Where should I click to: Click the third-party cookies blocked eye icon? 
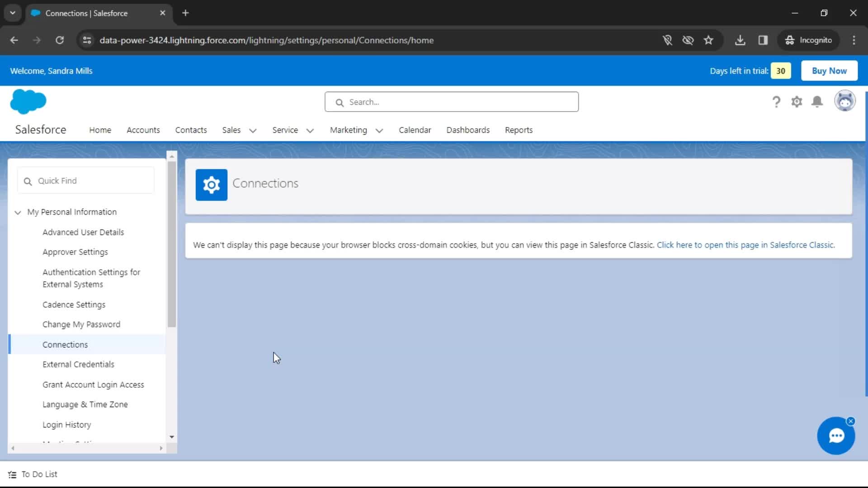(x=688, y=40)
